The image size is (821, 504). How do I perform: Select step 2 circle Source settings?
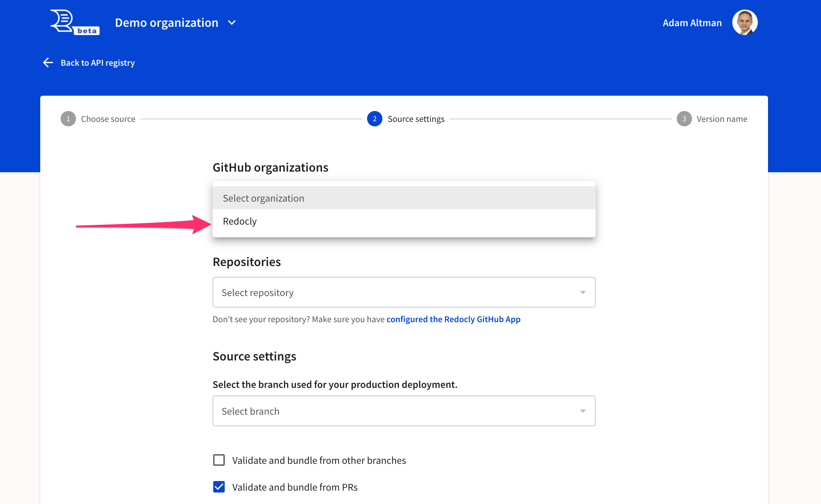pos(374,119)
